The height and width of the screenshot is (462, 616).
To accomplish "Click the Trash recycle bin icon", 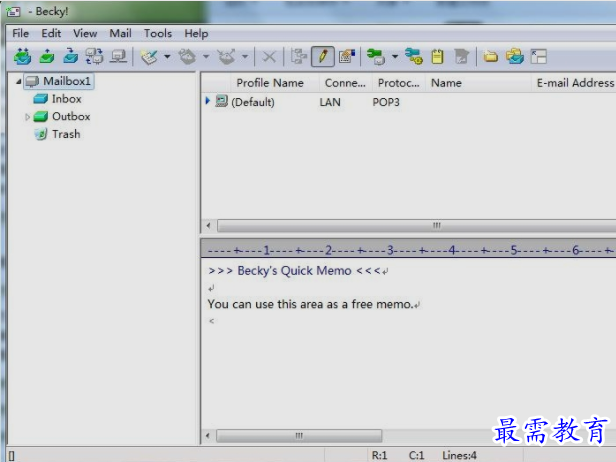I will click(x=40, y=134).
